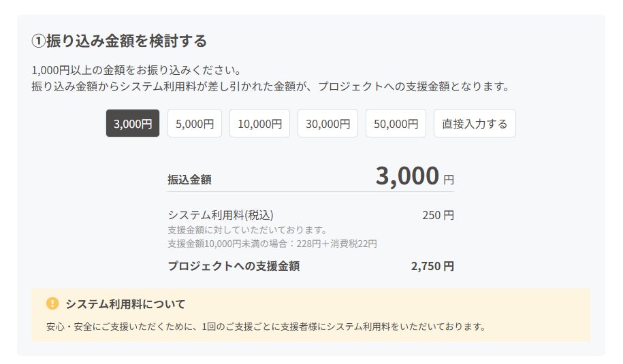Click the 支援金額に対していただいております note
This screenshot has height=364, width=623.
(247, 230)
